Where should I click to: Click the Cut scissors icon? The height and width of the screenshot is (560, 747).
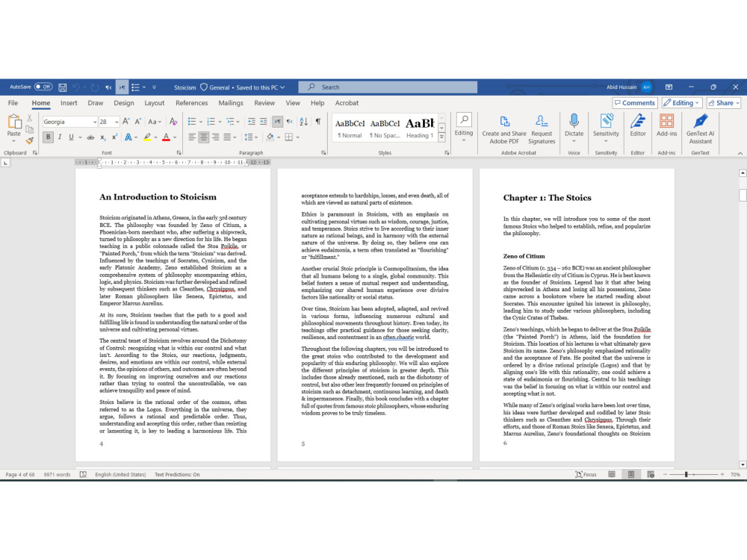(x=30, y=118)
